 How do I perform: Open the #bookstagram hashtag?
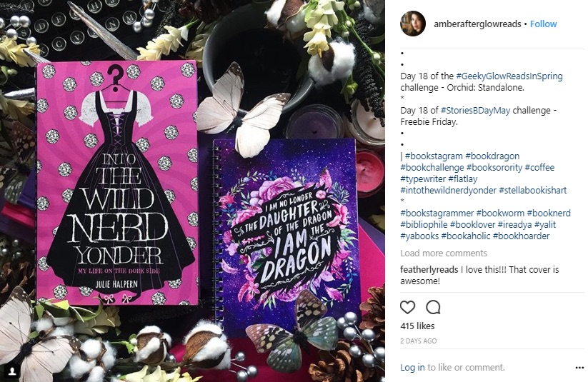(x=434, y=156)
